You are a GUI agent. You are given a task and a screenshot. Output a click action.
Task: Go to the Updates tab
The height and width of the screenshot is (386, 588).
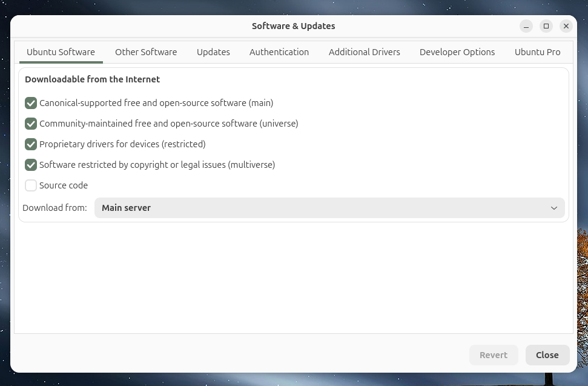coord(213,52)
